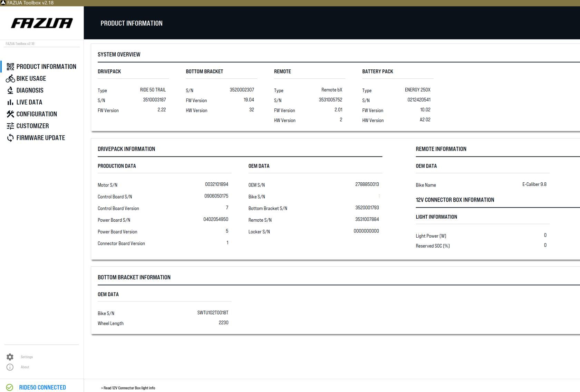Click the Remote Information heading

pyautogui.click(x=441, y=149)
